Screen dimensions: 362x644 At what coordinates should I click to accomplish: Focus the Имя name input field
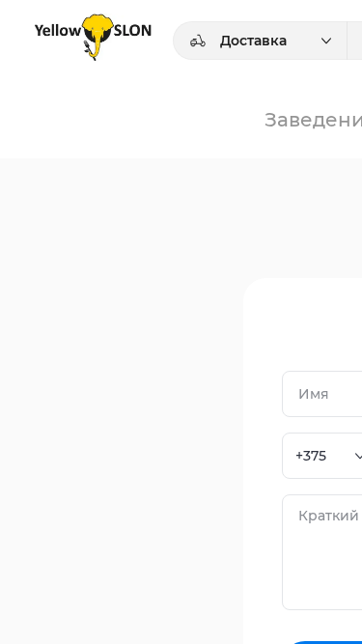322,394
